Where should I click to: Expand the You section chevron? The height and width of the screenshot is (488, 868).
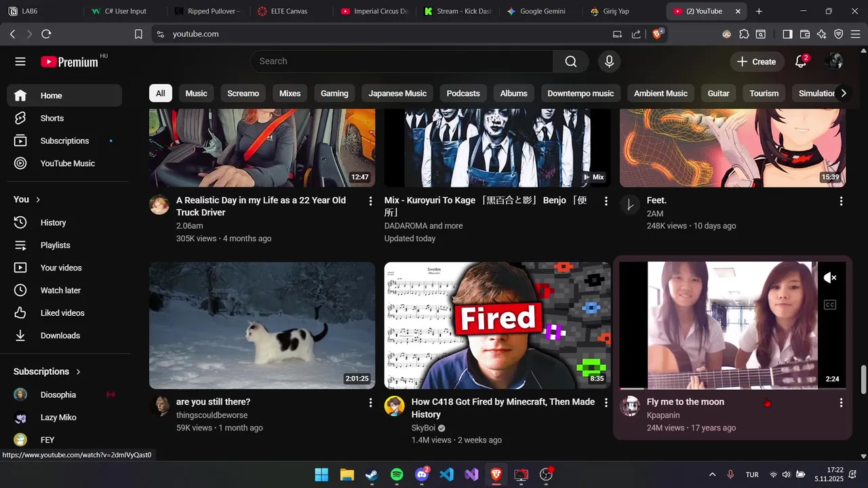point(38,199)
